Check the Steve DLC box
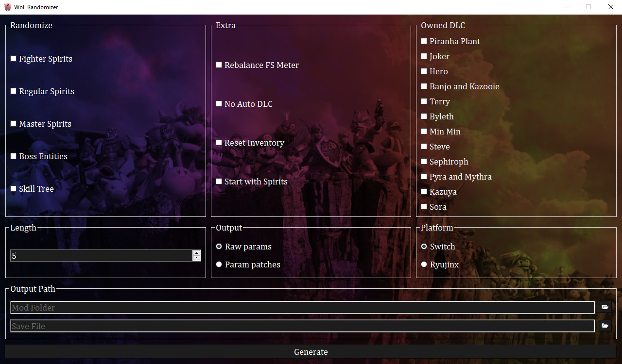This screenshot has width=622, height=364. coord(424,147)
